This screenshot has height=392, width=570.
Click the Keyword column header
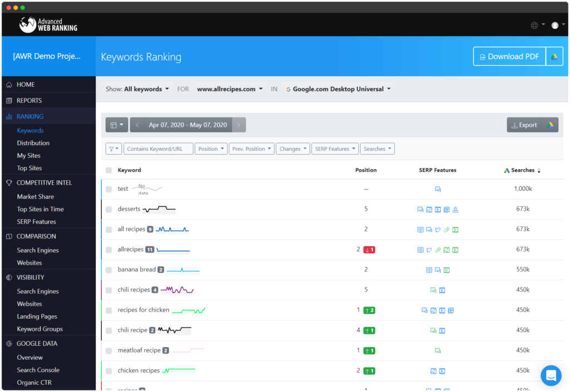129,170
